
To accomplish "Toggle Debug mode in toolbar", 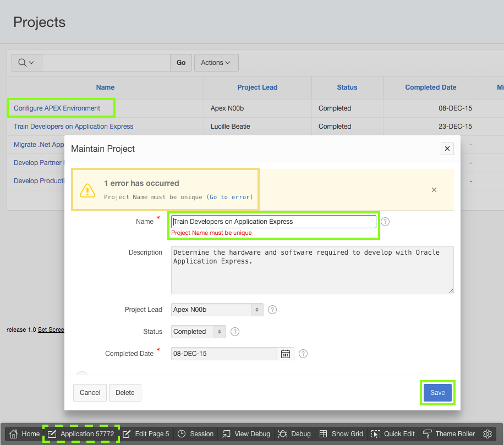I will [295, 434].
